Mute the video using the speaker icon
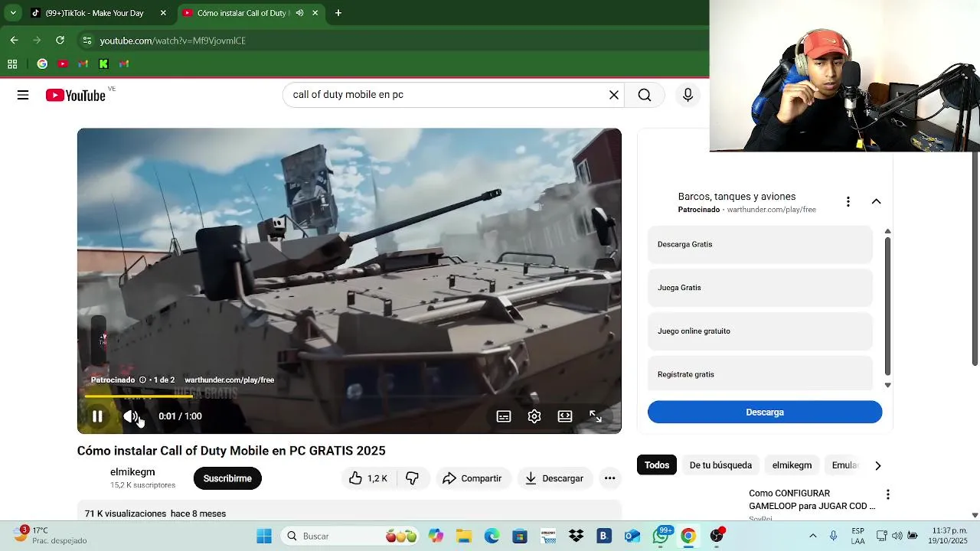Viewport: 980px width, 551px height. pyautogui.click(x=130, y=416)
